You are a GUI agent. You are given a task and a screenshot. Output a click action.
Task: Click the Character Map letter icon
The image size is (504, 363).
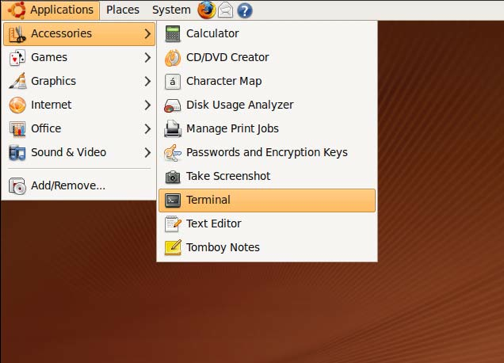173,82
